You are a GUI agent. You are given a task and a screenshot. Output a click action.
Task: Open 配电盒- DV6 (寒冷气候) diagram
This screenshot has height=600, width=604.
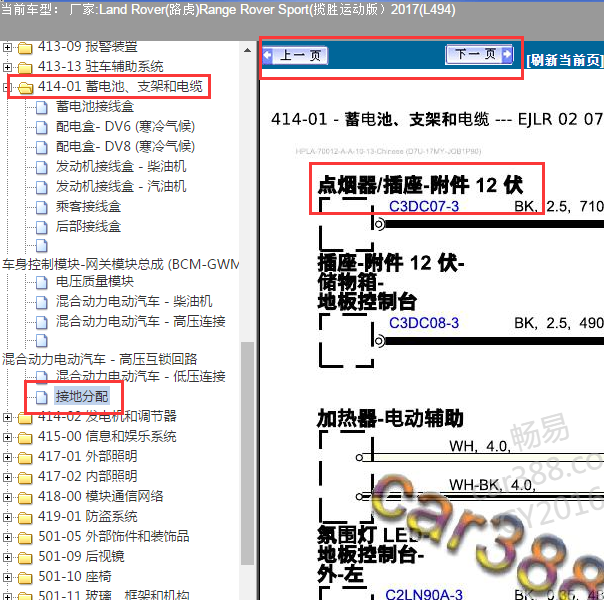pyautogui.click(x=125, y=127)
